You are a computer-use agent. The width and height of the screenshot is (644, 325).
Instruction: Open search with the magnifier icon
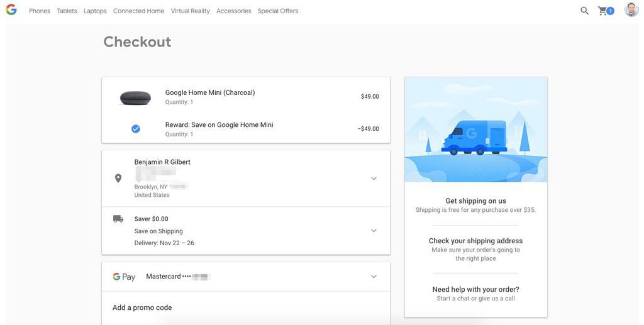pos(584,11)
